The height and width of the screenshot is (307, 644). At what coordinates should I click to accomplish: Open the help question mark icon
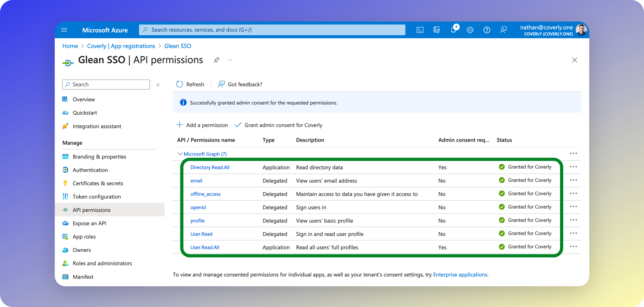pos(487,30)
